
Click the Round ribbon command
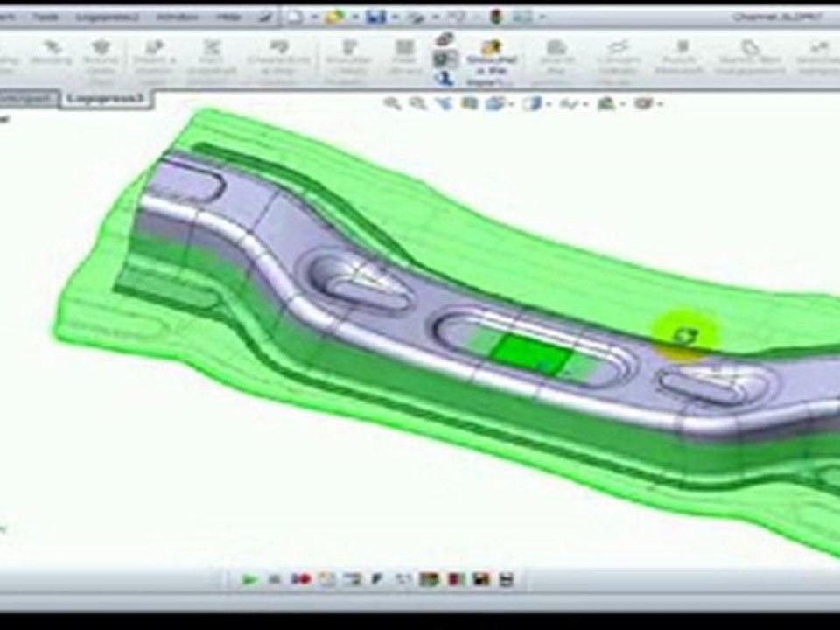point(101,60)
